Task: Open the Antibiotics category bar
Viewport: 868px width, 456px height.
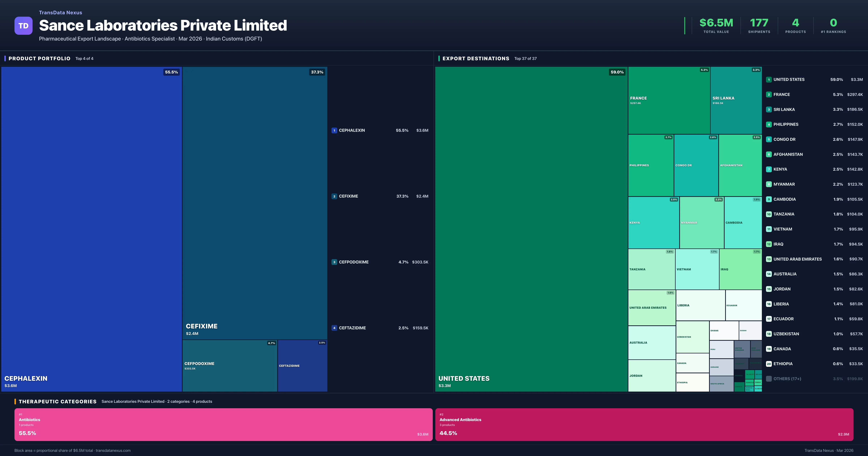Action: click(223, 425)
